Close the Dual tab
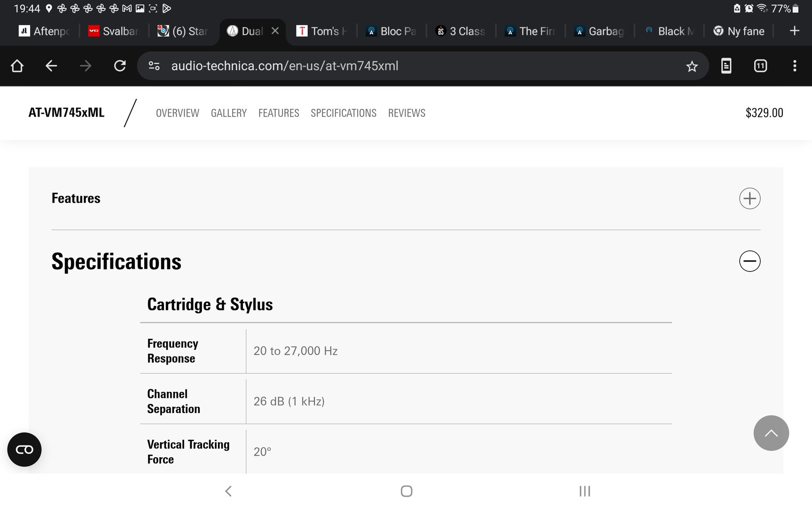 275,31
